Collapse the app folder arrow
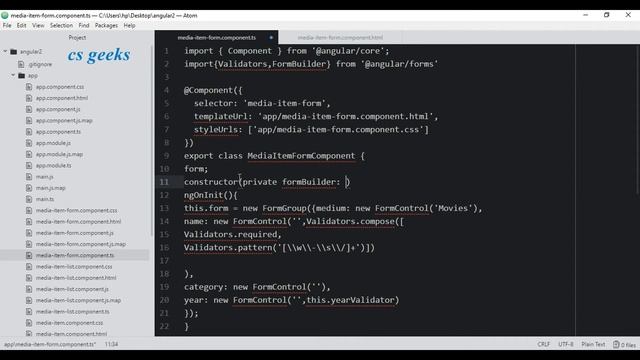Viewport: 640px width, 360px height. (x=13, y=76)
